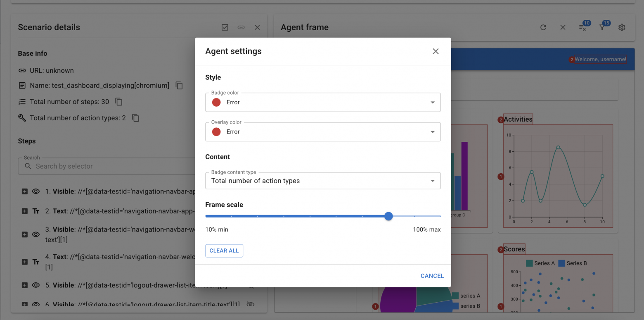Viewport: 644px width, 320px height.
Task: Copy the scenario name to clipboard
Action: (179, 86)
